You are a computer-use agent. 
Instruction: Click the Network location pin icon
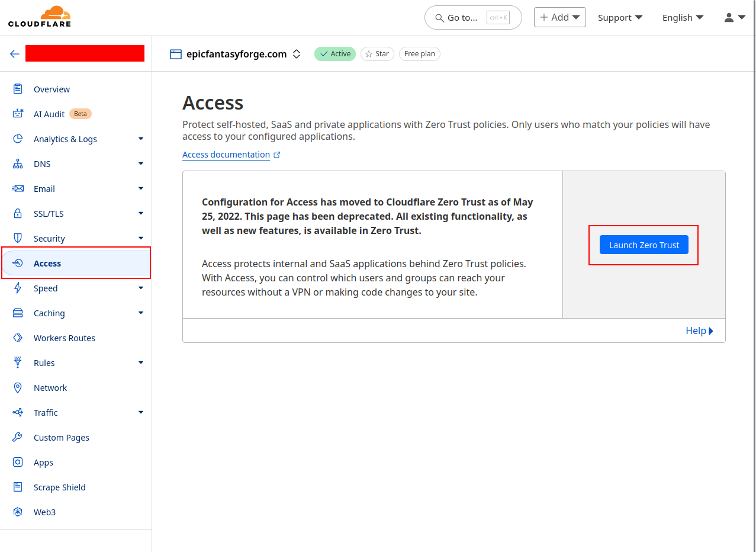18,387
